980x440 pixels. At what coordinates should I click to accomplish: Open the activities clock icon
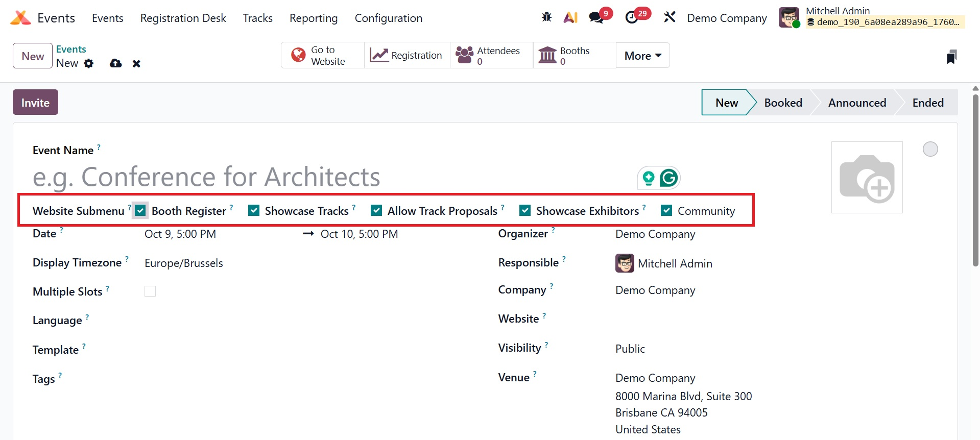pos(632,17)
